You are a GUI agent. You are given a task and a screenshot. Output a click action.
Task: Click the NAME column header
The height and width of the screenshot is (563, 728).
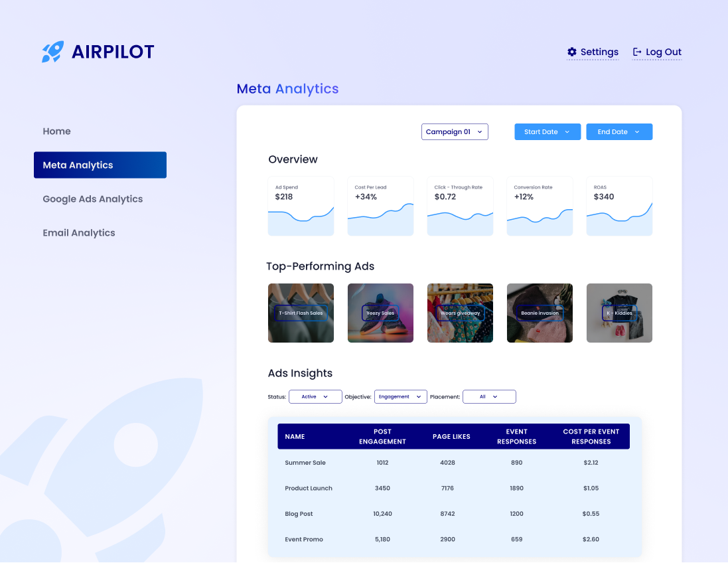[295, 437]
